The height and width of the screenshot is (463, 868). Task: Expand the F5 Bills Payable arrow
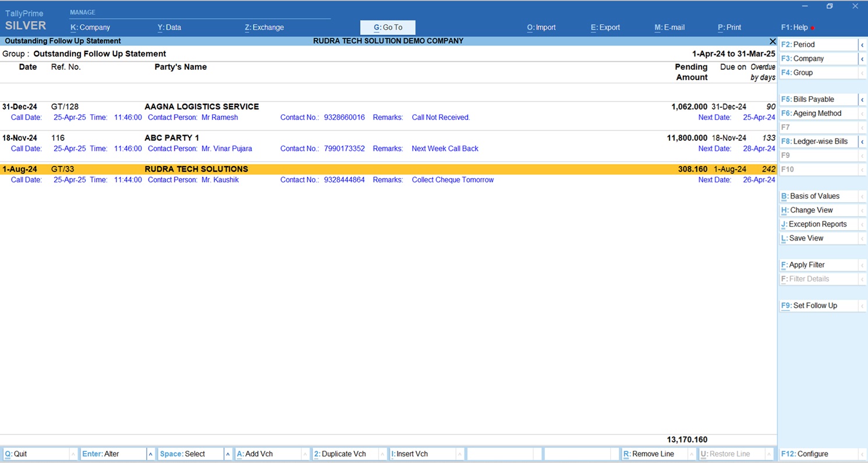coord(862,100)
